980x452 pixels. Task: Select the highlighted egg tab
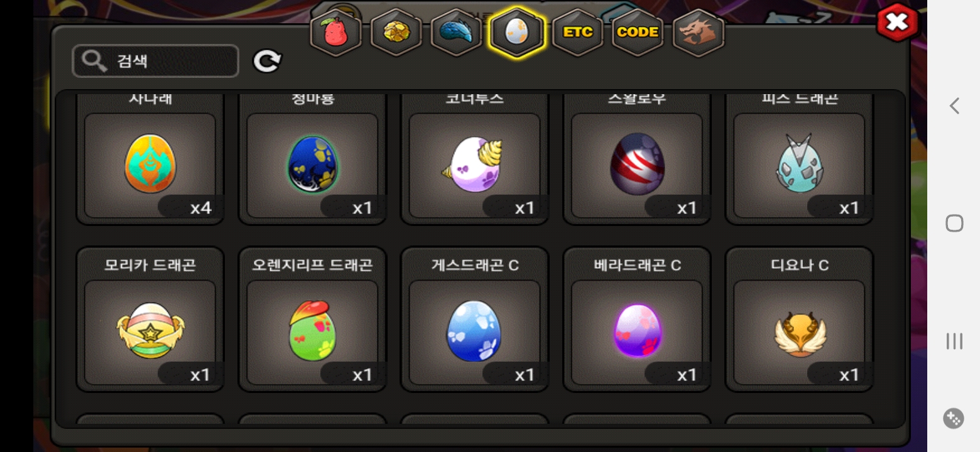click(516, 33)
